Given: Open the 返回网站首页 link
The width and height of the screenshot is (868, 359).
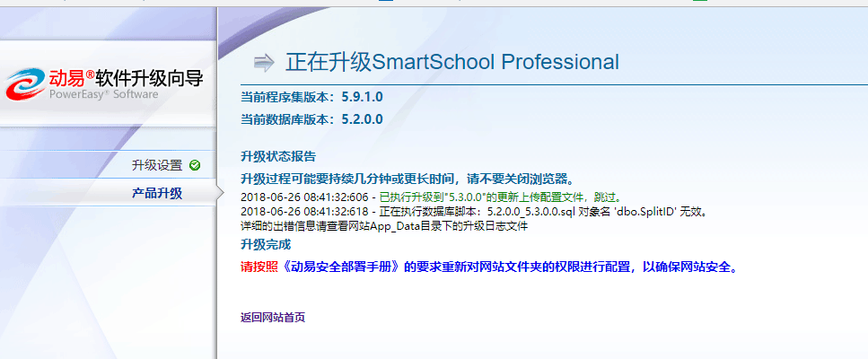Looking at the screenshot, I should (273, 318).
